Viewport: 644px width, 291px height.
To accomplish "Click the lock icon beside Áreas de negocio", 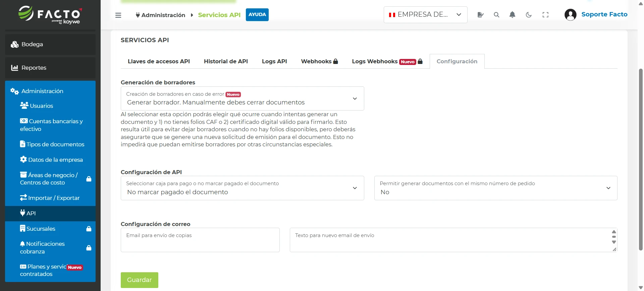I will [x=89, y=179].
